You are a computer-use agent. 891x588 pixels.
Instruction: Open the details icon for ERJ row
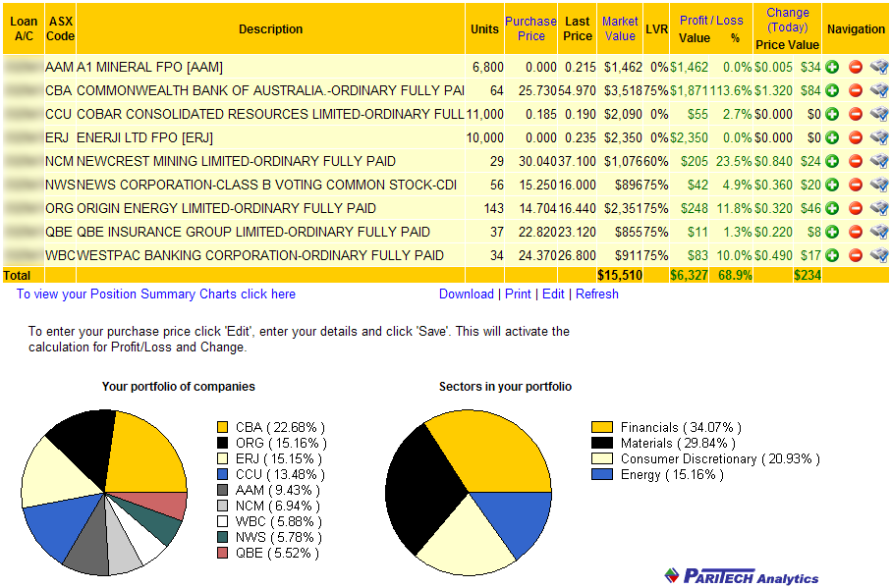[x=879, y=137]
